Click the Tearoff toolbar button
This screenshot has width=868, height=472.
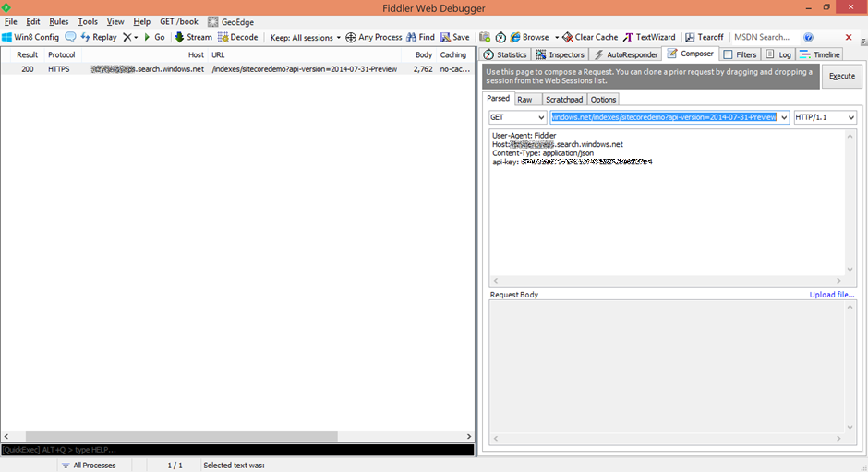pyautogui.click(x=705, y=37)
